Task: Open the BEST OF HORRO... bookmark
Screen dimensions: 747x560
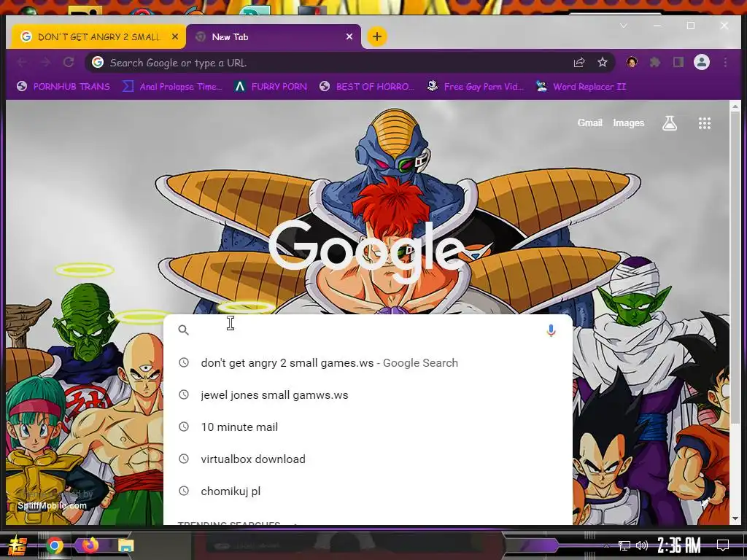Action: point(366,86)
